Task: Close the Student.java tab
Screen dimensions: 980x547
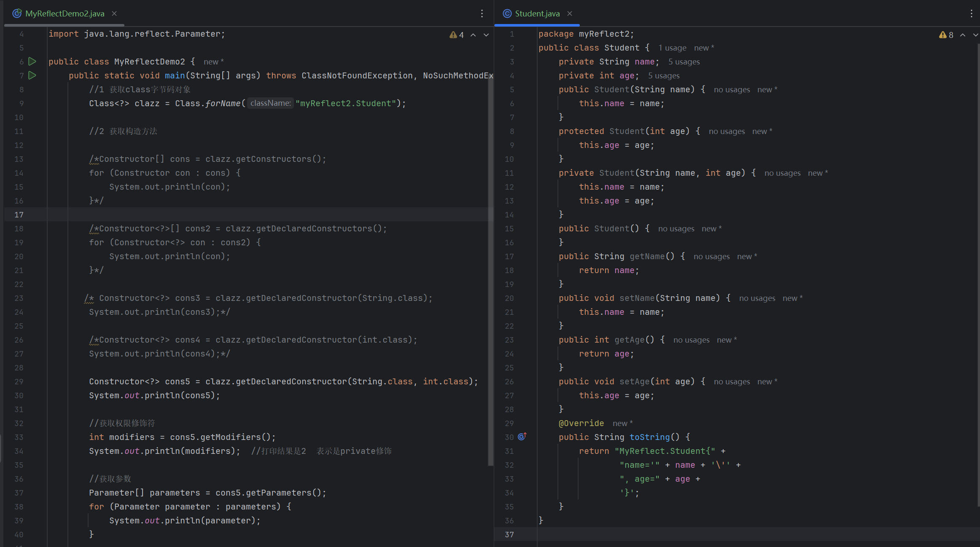Action: [x=570, y=13]
